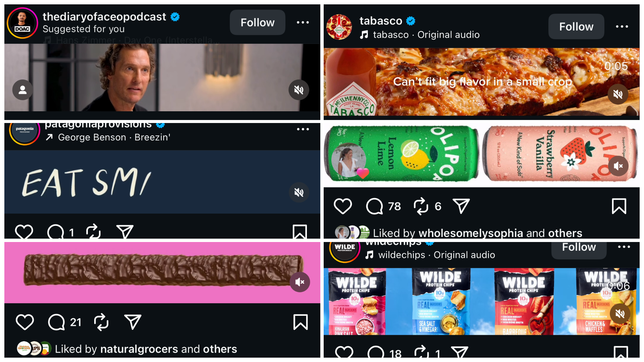Open more options on the tabasco post
This screenshot has width=644, height=362.
(x=622, y=26)
